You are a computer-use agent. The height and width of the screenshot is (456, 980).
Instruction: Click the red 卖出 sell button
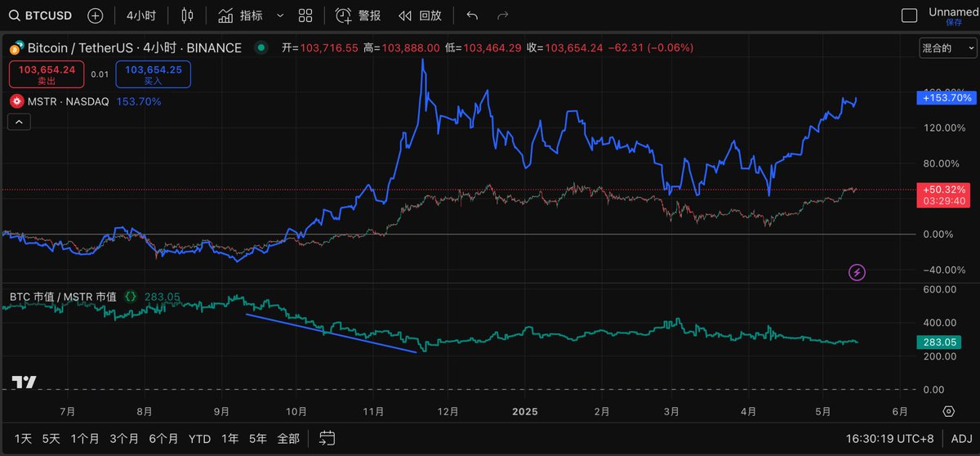click(47, 74)
